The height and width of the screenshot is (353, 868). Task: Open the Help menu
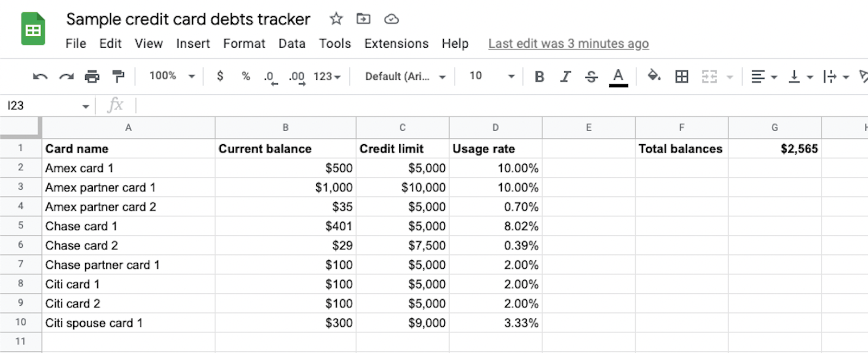click(455, 43)
